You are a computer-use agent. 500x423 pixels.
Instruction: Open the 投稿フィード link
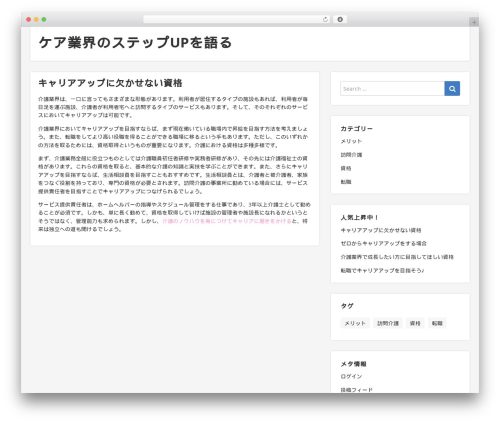point(356,390)
